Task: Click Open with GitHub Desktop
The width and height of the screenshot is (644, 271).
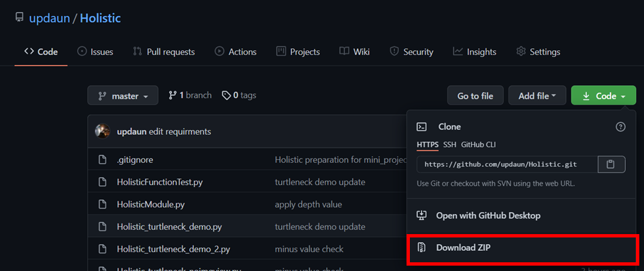Action: [488, 215]
